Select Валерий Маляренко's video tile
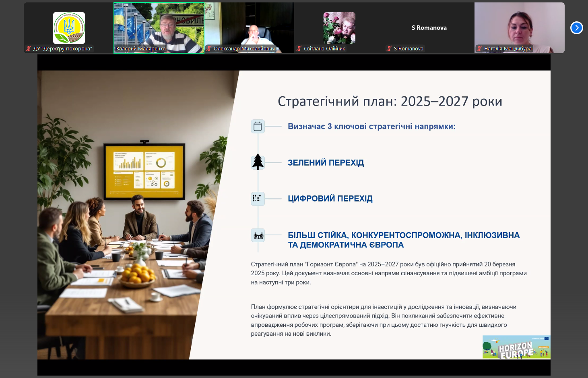Screen dimensions: 588x378 pyautogui.click(x=159, y=28)
